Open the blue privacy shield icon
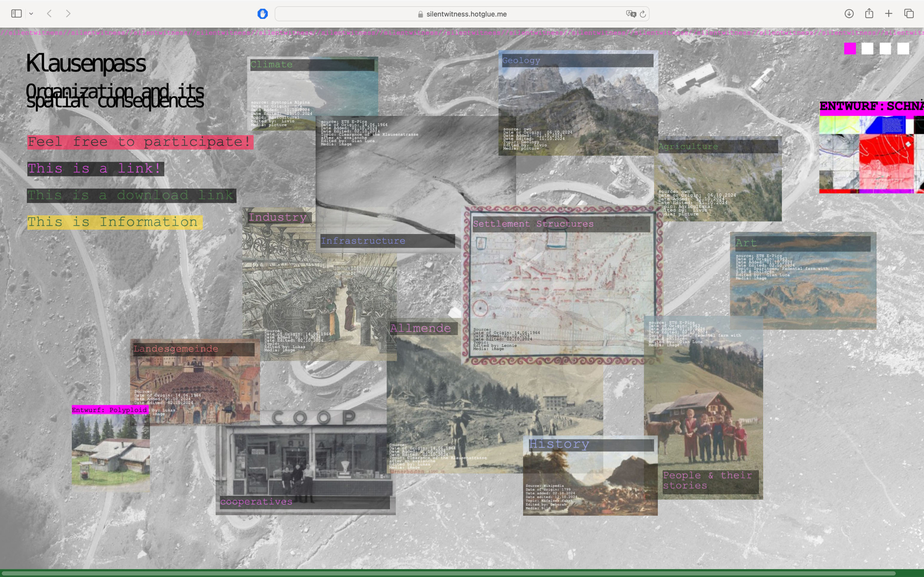Viewport: 924px width, 577px height. (x=263, y=14)
